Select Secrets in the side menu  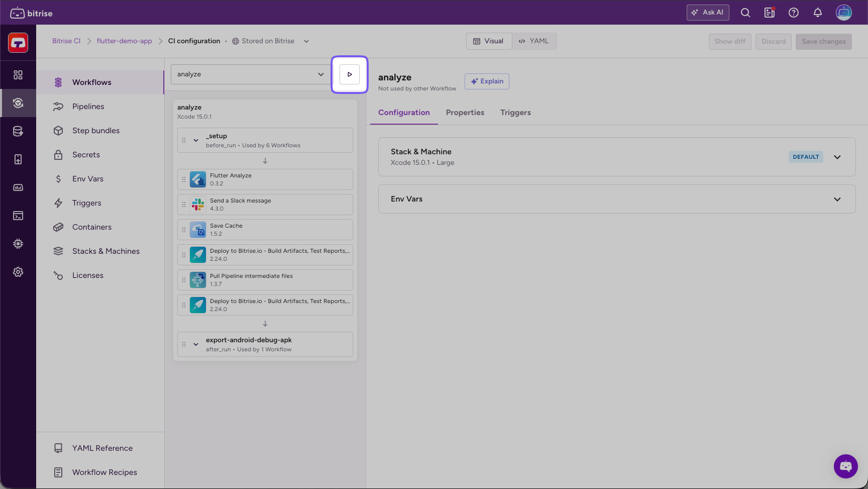[x=100, y=155]
